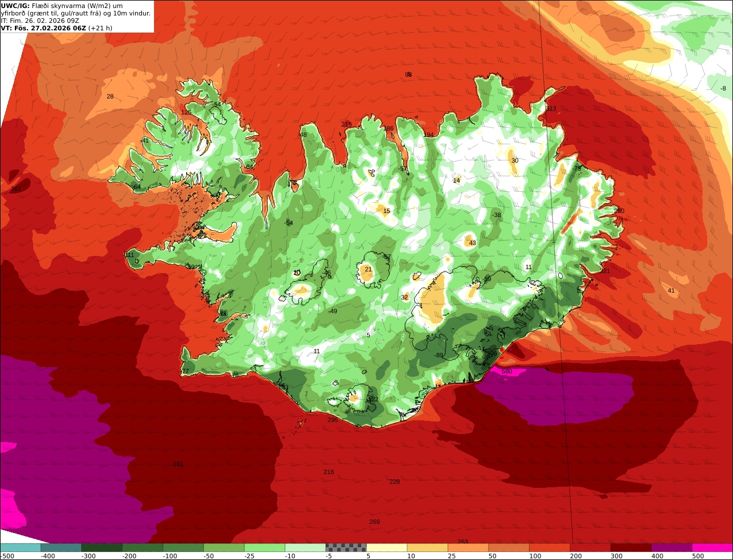Pick the red-orange legend swatch between 100 and 200
The image size is (733, 560).
tap(550, 547)
